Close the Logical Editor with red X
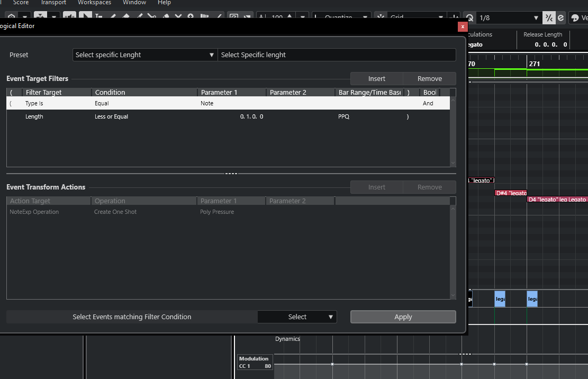Viewport: 588px width, 379px height. pyautogui.click(x=463, y=26)
